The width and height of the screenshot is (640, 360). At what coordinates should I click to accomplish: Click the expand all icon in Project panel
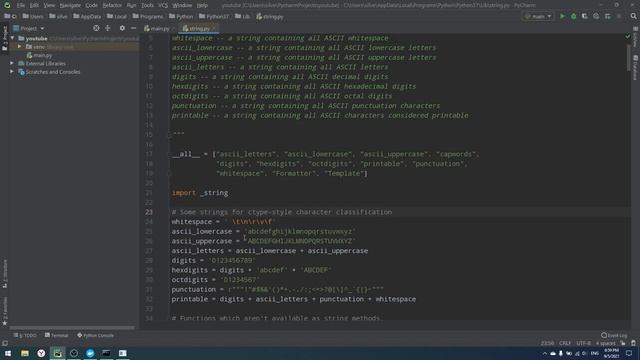tap(108, 28)
